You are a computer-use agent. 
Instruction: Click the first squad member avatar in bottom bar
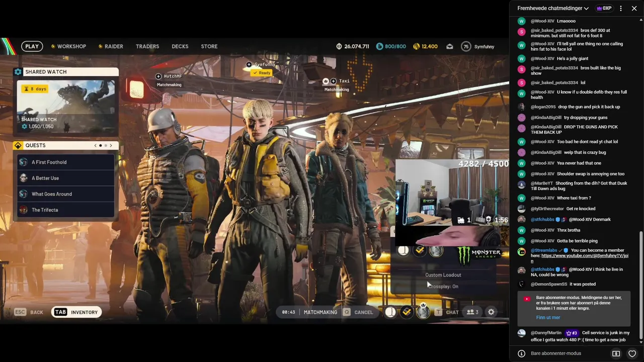[x=390, y=312]
